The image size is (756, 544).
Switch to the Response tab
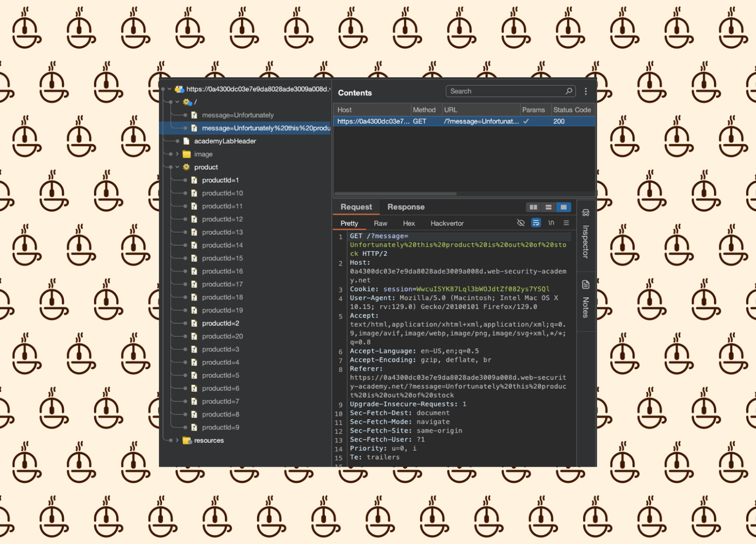tap(406, 207)
